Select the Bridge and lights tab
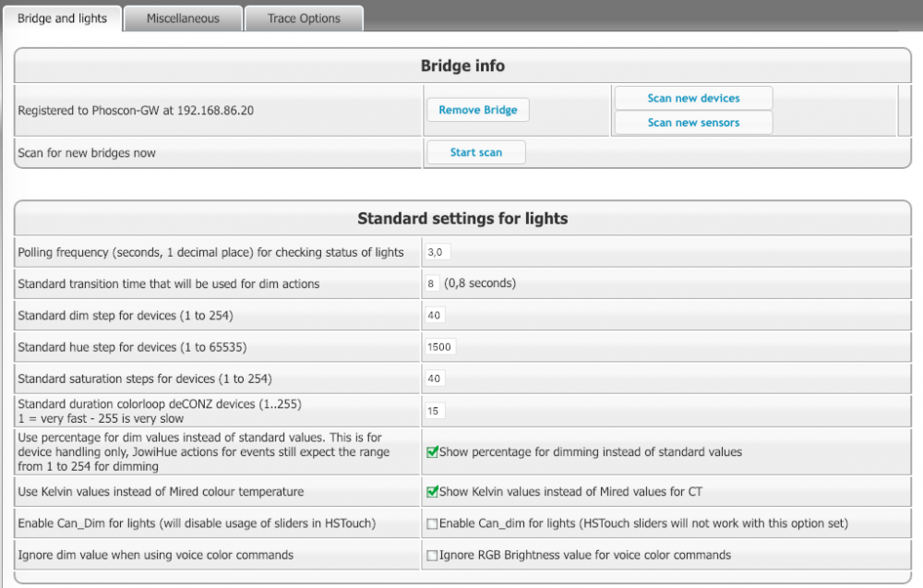923x588 pixels. point(62,18)
